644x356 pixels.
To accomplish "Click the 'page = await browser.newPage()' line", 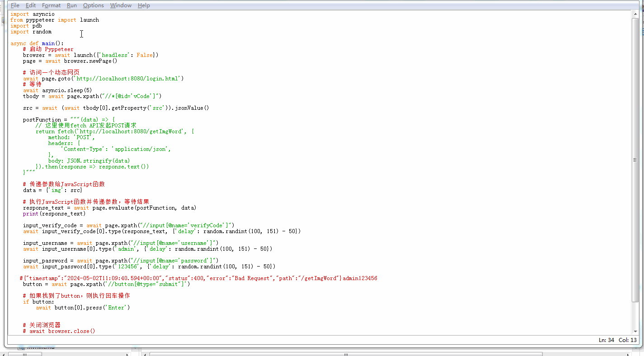I will [70, 61].
